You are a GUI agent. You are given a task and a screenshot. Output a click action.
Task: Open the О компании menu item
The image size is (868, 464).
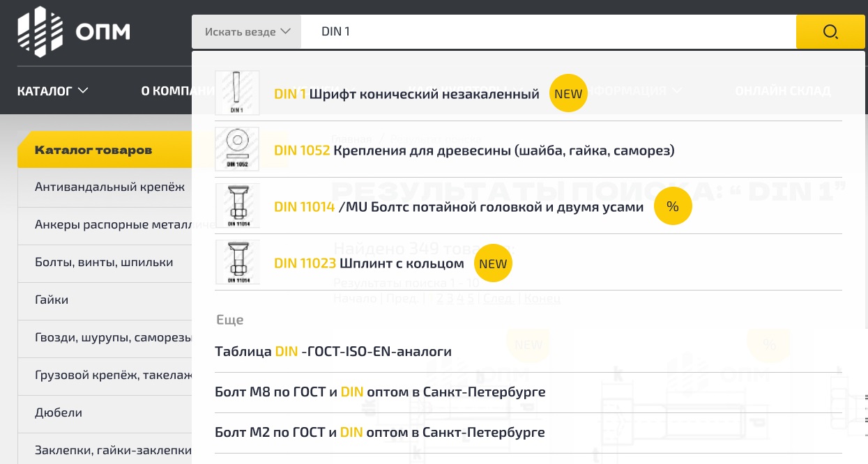(167, 91)
